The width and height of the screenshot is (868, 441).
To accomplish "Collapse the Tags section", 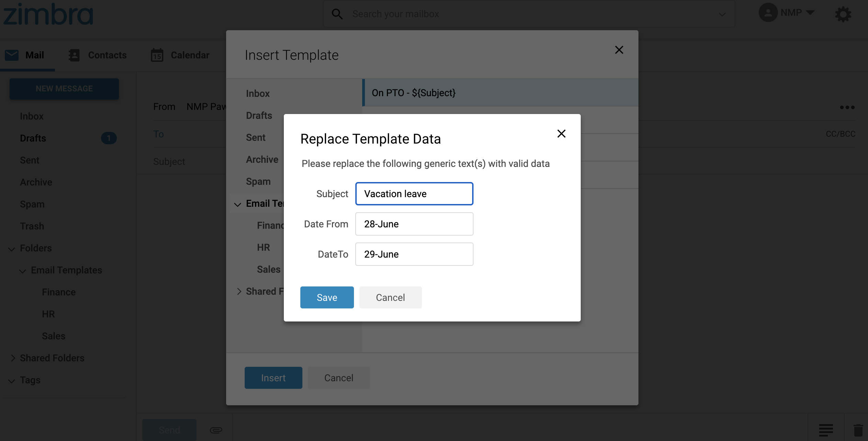I will tap(12, 381).
